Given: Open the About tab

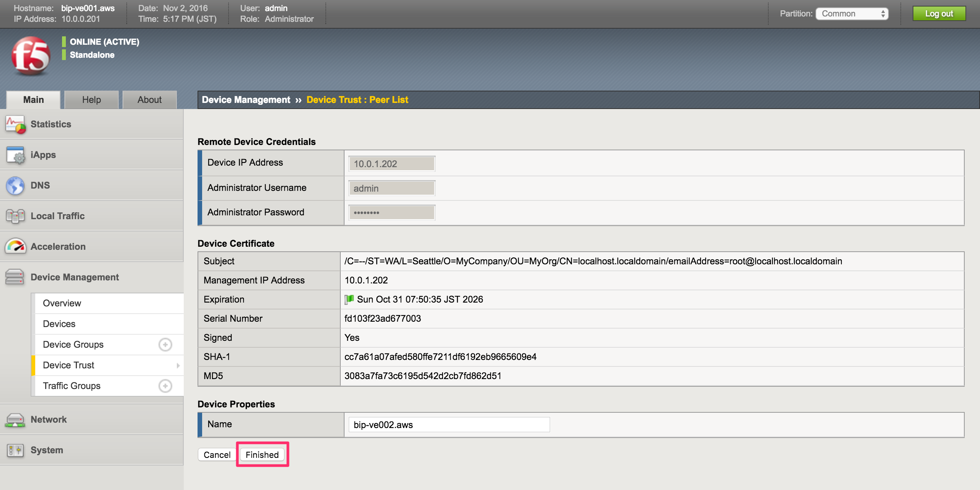Looking at the screenshot, I should coord(149,99).
